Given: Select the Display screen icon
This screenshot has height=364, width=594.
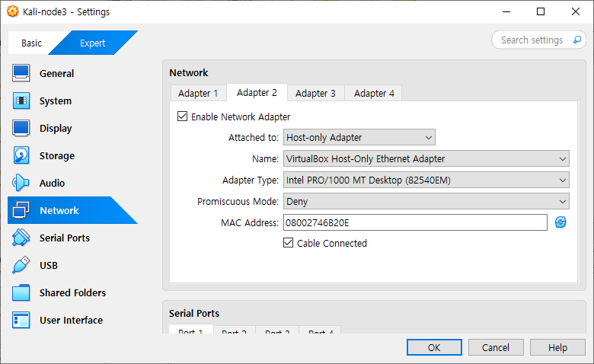Looking at the screenshot, I should [21, 128].
